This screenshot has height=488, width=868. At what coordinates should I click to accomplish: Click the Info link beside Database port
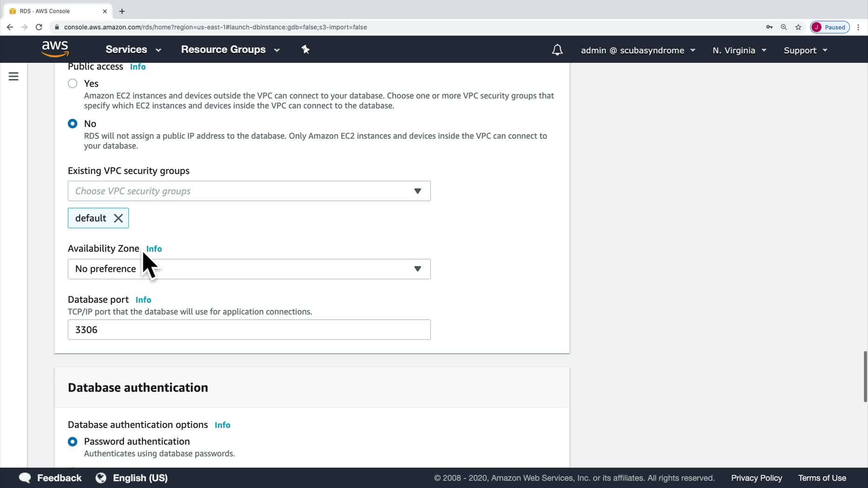click(x=143, y=300)
